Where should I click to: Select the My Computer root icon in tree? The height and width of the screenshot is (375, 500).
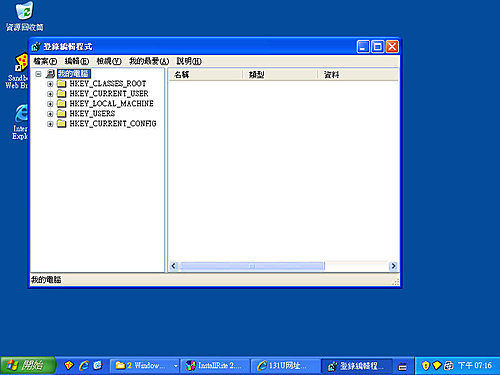click(50, 74)
